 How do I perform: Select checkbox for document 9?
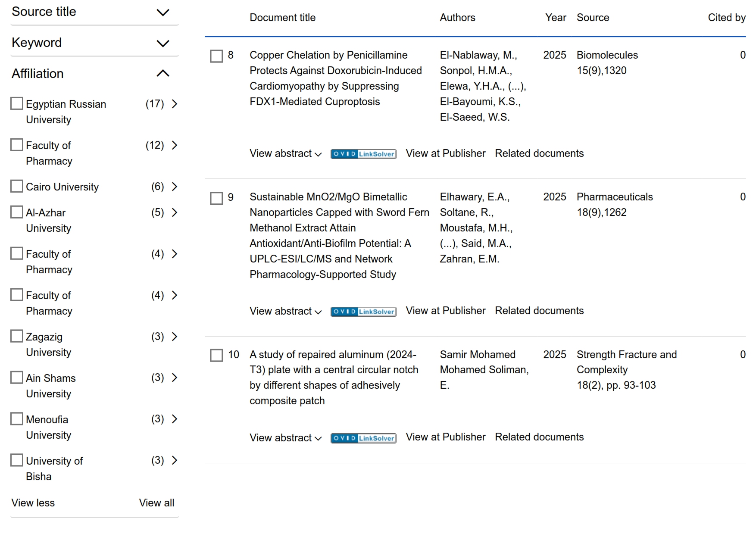[x=216, y=198]
